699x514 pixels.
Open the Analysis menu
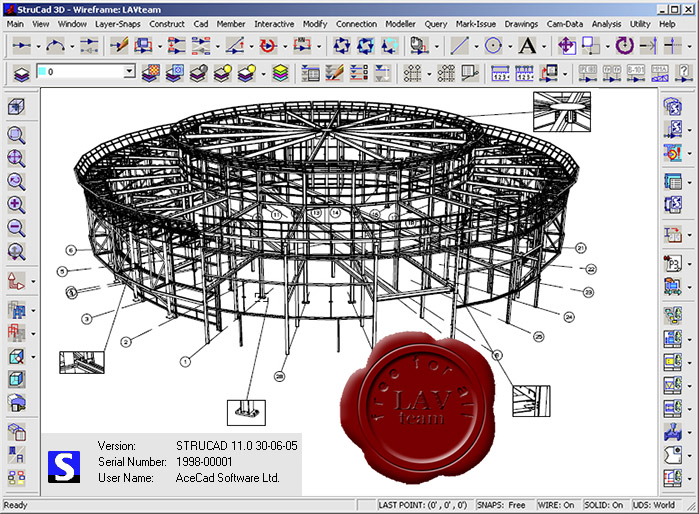[x=606, y=24]
